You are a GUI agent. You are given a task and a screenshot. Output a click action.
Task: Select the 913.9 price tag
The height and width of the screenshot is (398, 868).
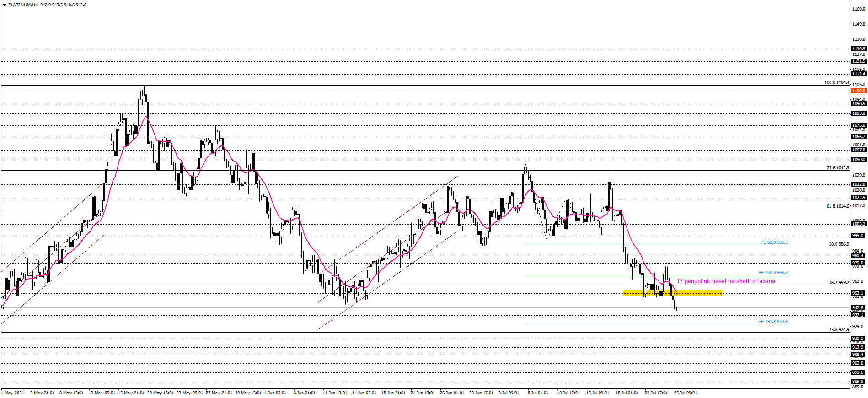pos(857,347)
